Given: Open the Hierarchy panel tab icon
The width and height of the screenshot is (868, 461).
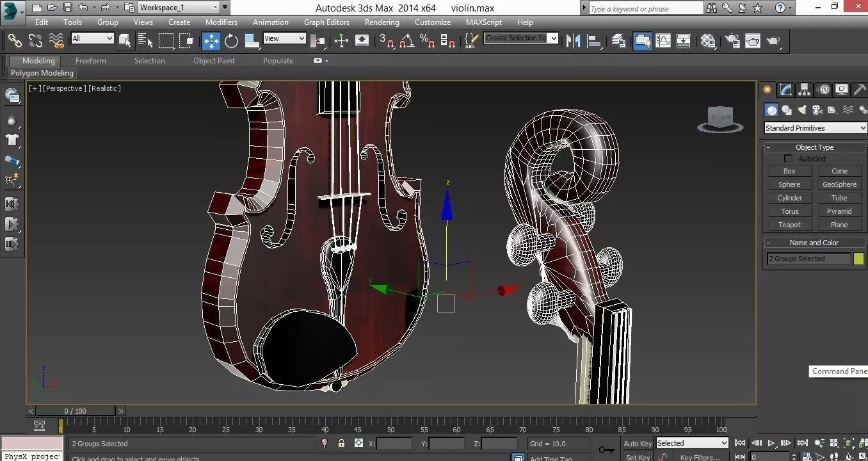Looking at the screenshot, I should coord(805,90).
